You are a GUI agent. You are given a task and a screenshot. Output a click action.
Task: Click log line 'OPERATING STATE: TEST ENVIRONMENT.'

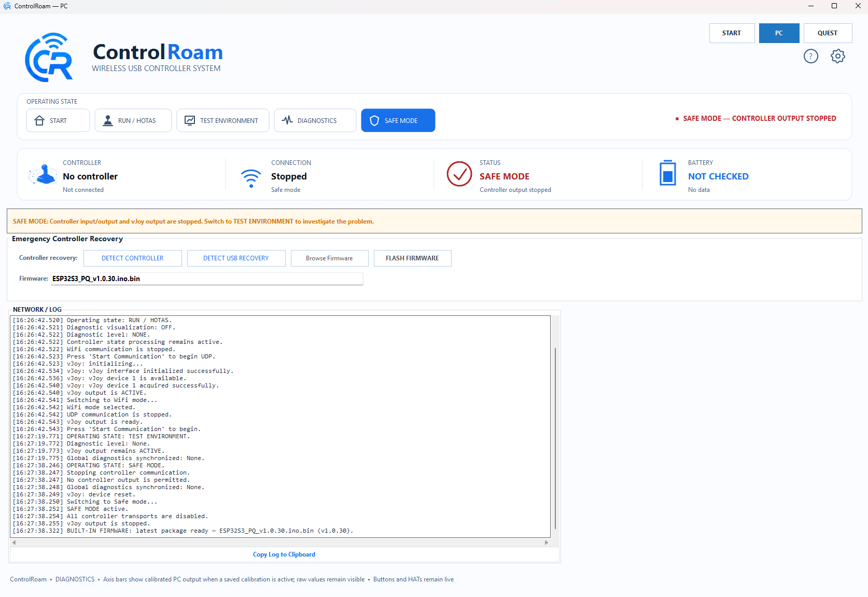pos(102,437)
